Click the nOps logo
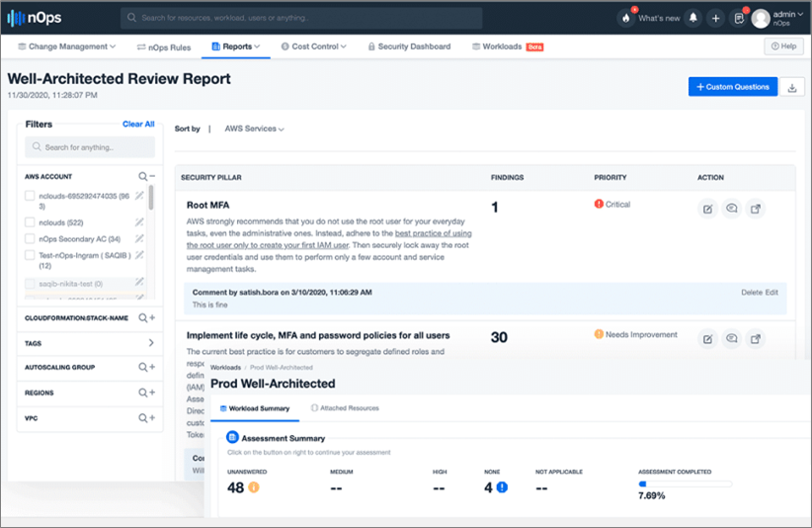 coord(35,18)
